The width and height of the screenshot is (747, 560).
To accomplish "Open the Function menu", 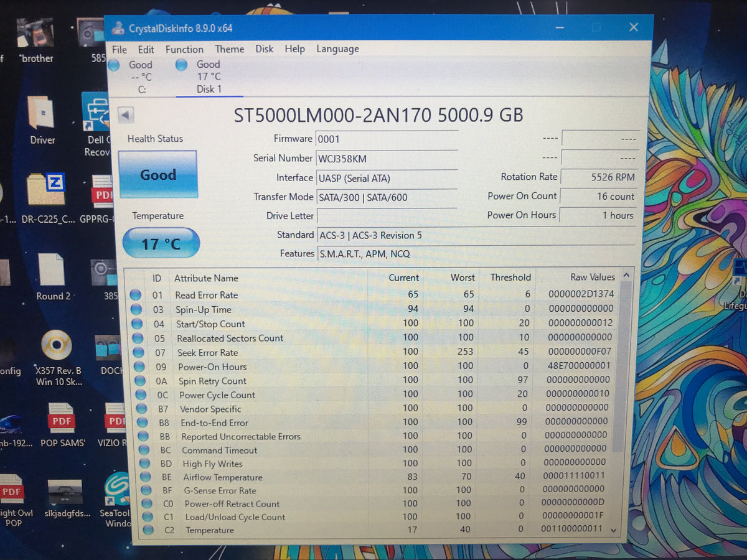I will [x=184, y=49].
